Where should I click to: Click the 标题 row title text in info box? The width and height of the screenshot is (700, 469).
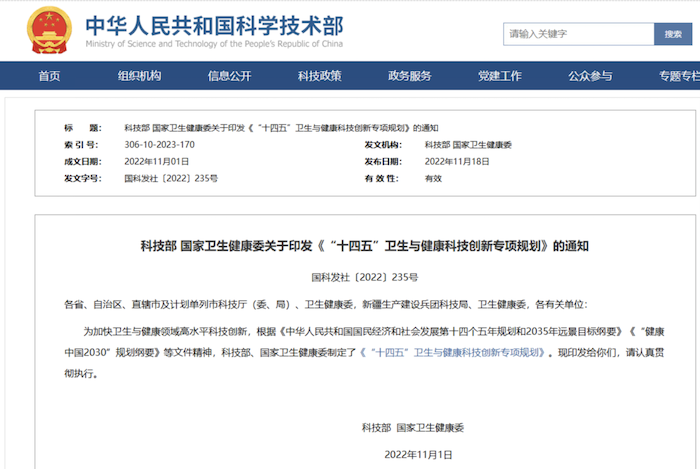coord(281,128)
